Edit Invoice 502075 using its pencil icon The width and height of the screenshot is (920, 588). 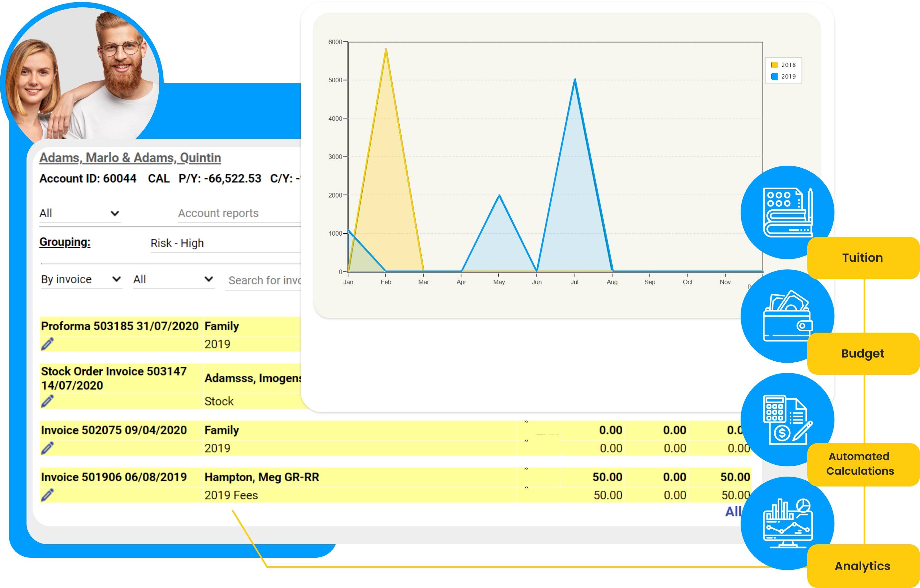point(47,448)
